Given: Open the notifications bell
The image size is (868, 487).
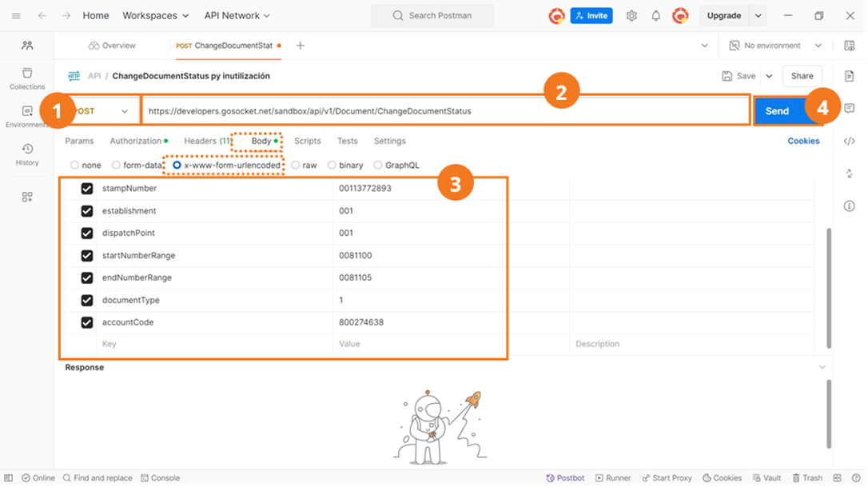Looking at the screenshot, I should click(x=655, y=15).
